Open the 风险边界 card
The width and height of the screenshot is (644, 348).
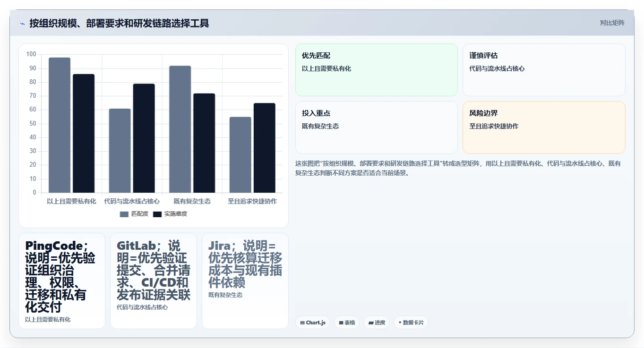(544, 127)
